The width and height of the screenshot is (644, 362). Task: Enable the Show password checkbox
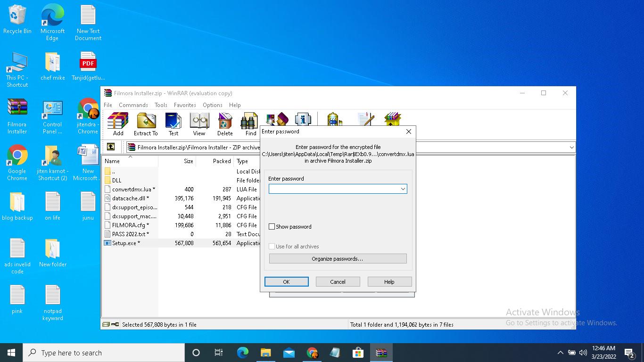(272, 227)
